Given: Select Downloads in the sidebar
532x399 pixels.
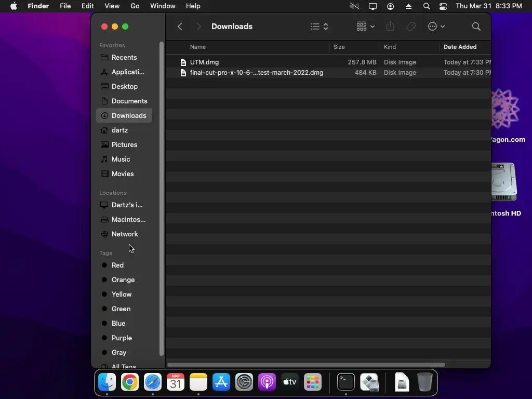Looking at the screenshot, I should [x=124, y=116].
